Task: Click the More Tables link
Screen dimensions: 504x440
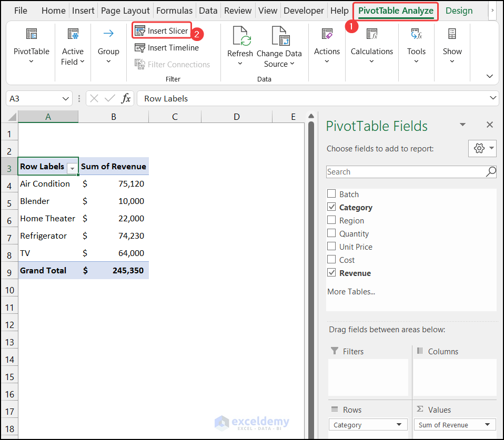Action: click(351, 292)
